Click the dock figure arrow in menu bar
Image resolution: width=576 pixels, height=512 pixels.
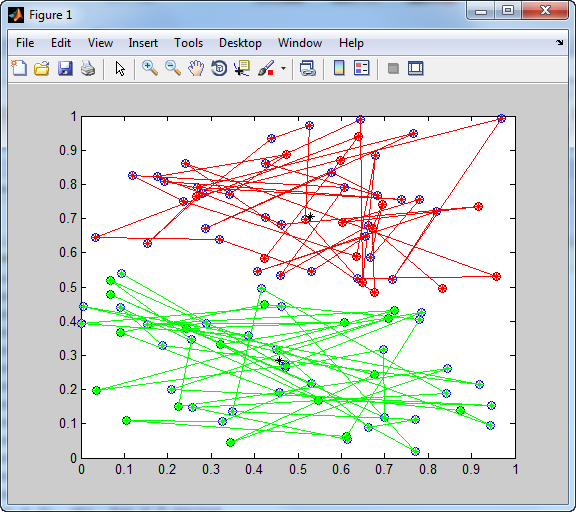559,42
